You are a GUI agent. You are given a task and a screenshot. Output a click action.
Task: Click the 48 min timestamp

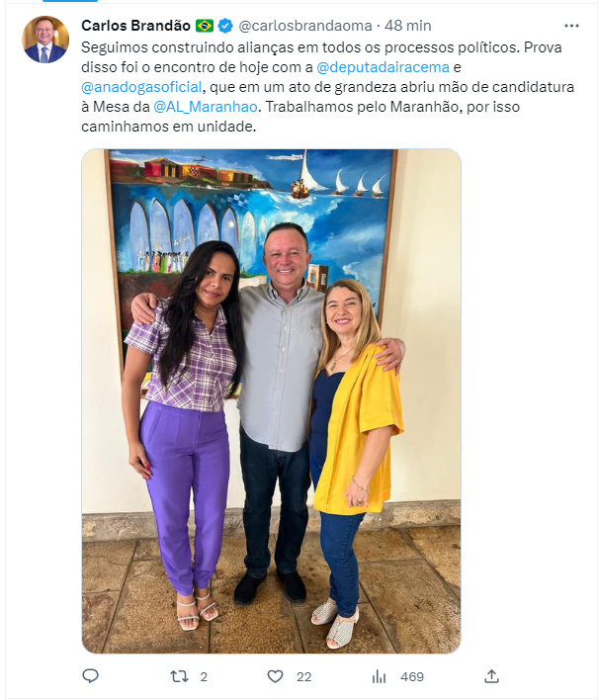pos(408,26)
